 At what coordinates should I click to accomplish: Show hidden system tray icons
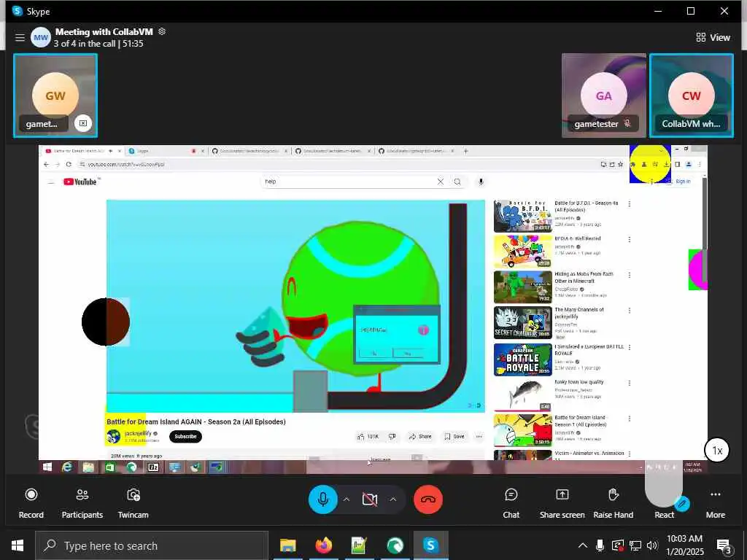click(x=582, y=545)
